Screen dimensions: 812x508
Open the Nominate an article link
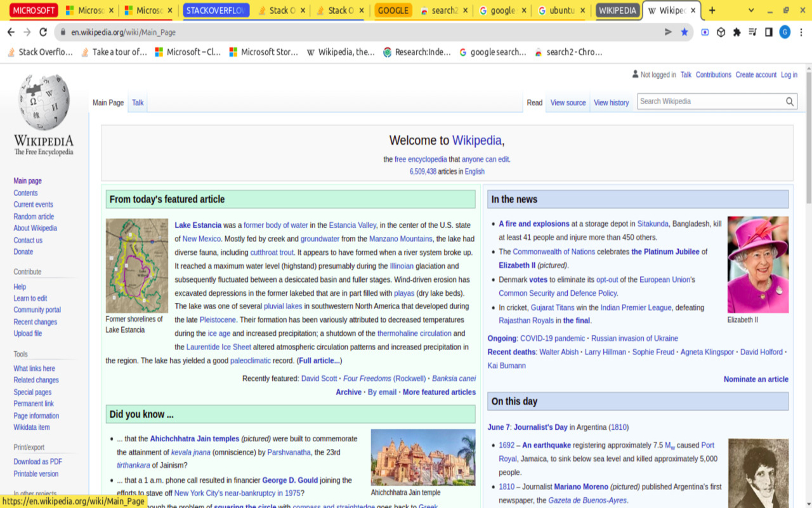click(x=756, y=379)
